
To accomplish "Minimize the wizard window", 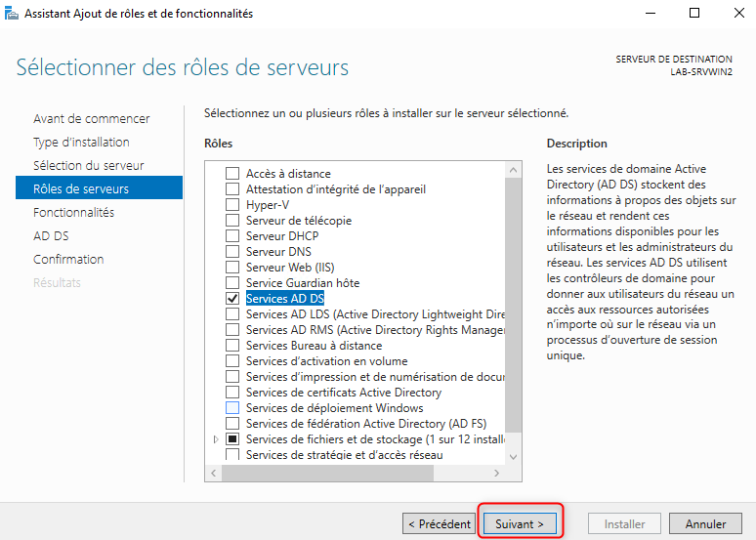I will (x=651, y=13).
